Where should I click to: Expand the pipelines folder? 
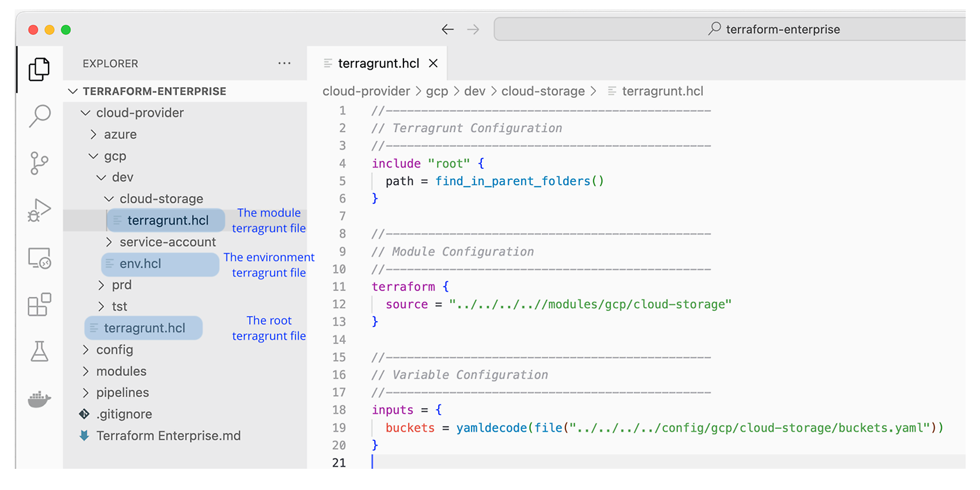tap(85, 393)
